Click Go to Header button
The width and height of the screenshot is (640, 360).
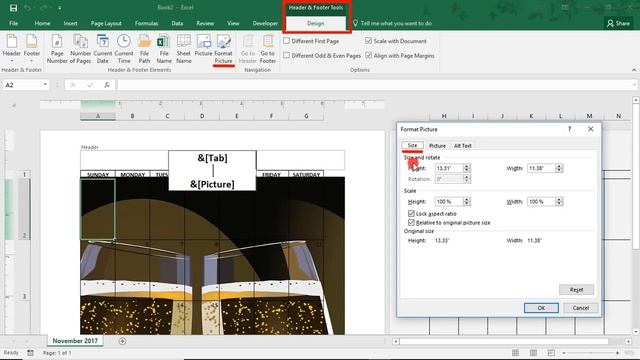[248, 49]
